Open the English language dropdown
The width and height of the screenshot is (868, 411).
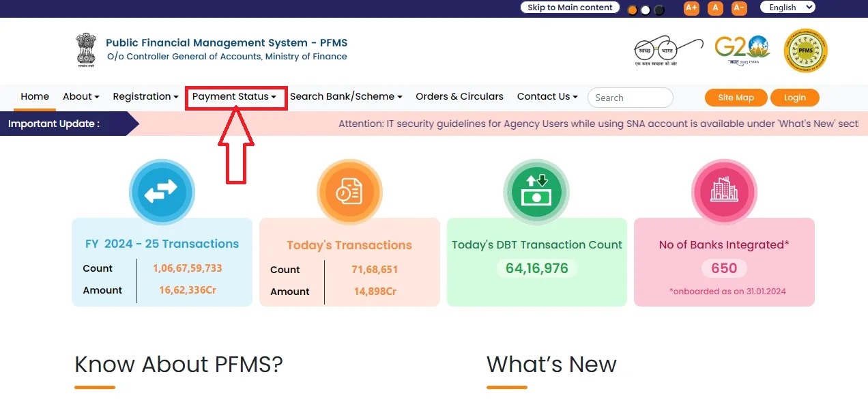(787, 8)
